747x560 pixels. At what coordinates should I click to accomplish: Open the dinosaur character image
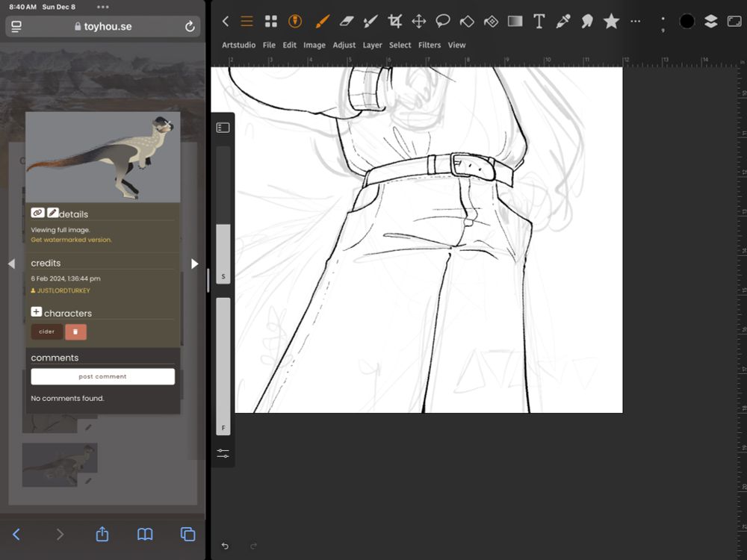pyautogui.click(x=103, y=157)
